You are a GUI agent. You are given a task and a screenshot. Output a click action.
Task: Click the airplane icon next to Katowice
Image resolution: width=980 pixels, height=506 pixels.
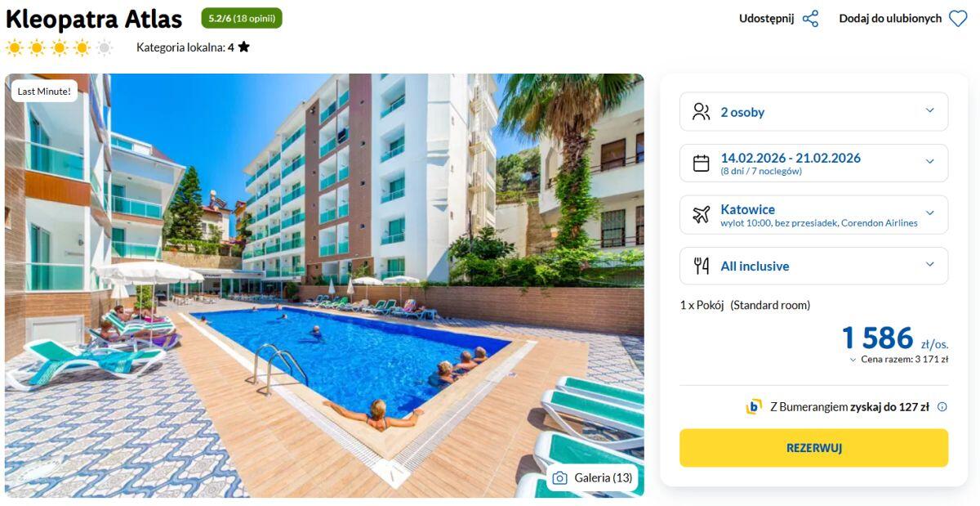pyautogui.click(x=701, y=215)
